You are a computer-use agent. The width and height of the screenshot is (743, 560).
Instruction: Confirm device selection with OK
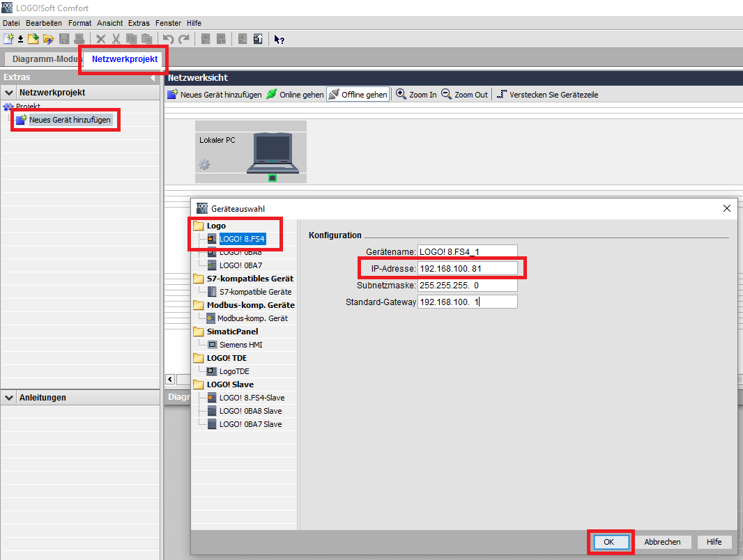[x=609, y=542]
